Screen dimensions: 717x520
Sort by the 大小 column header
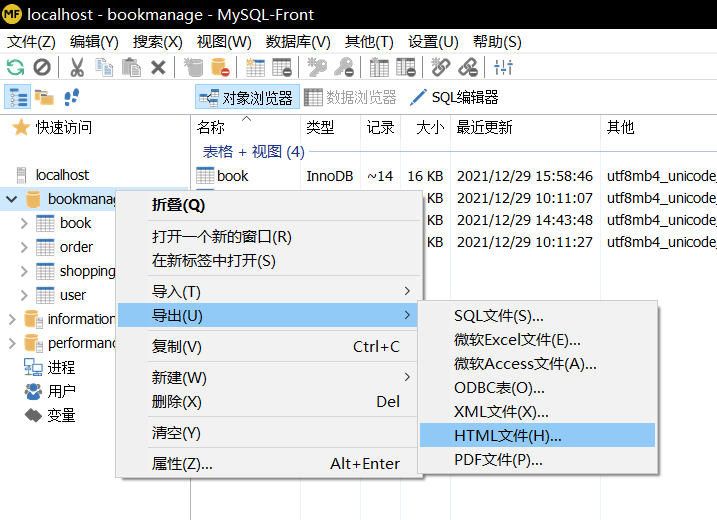426,127
